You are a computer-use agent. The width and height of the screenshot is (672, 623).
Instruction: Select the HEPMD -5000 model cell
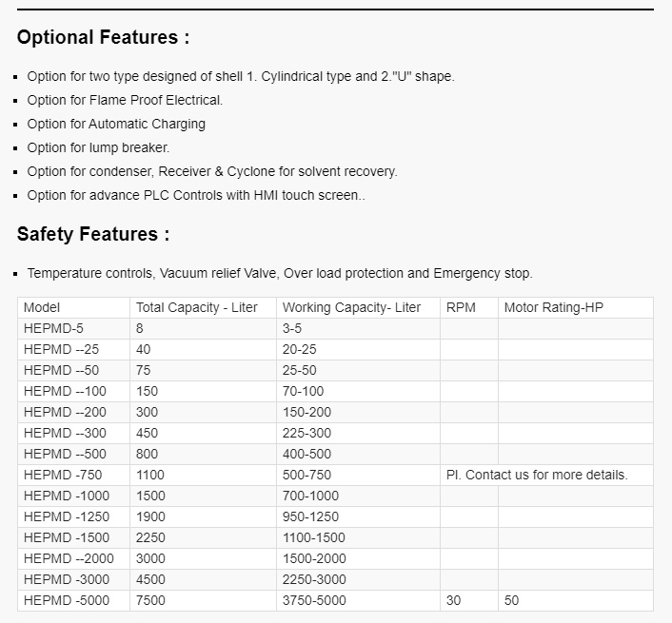pos(67,600)
